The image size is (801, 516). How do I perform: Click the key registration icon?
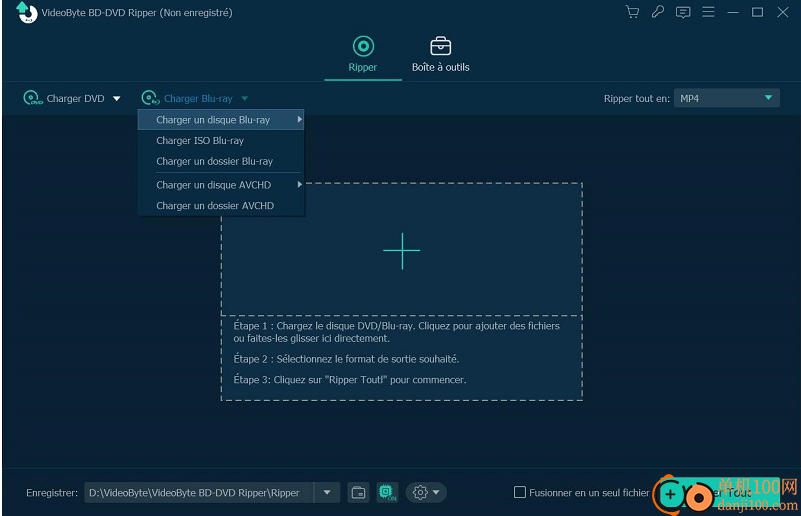(x=658, y=12)
